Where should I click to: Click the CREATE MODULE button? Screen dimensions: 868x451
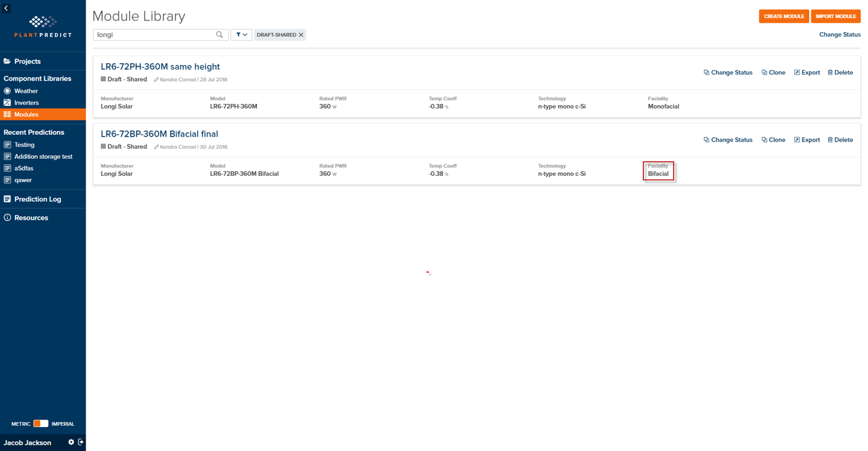(784, 17)
